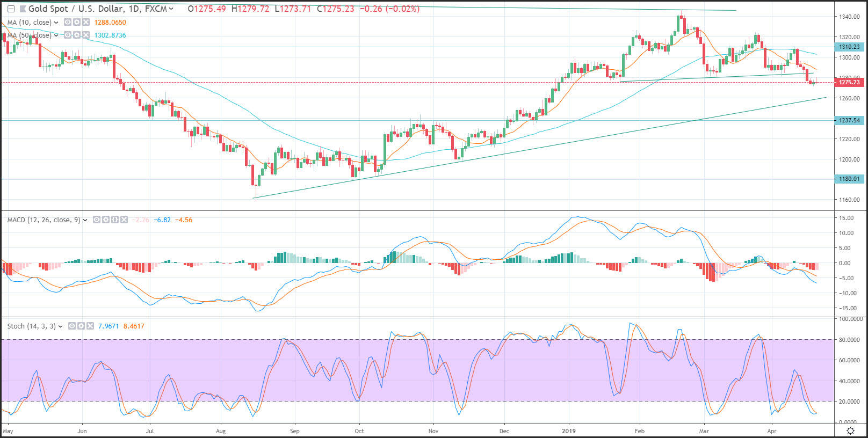Image resolution: width=868 pixels, height=438 pixels.
Task: Click the 15.00 MACD scale label
Action: point(847,218)
